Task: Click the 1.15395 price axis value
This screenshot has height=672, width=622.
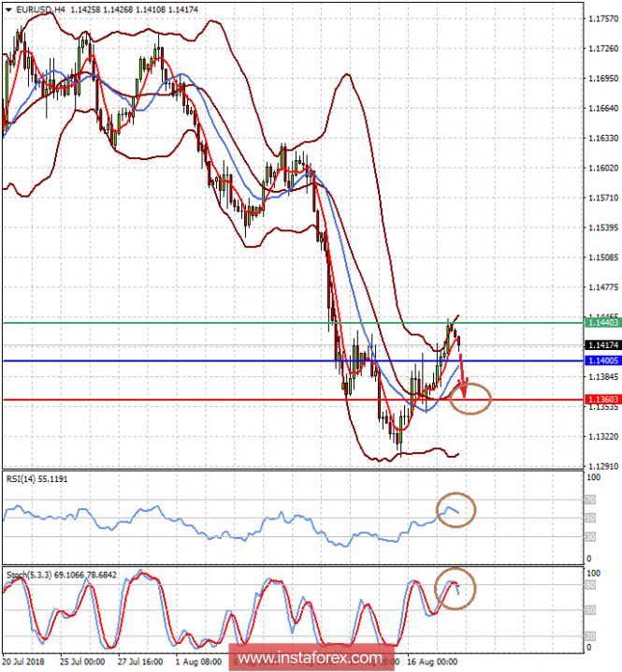Action: click(603, 227)
